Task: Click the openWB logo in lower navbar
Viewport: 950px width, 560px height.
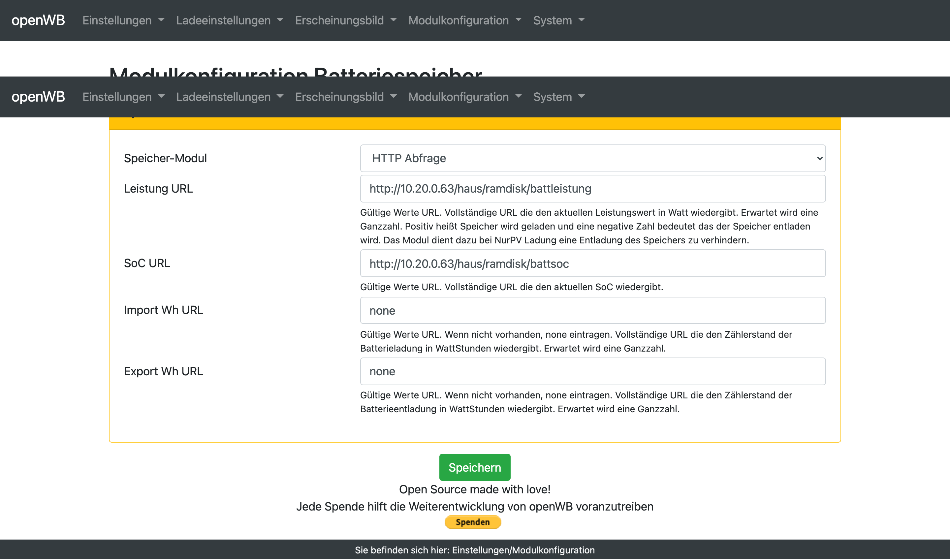Action: pyautogui.click(x=38, y=97)
